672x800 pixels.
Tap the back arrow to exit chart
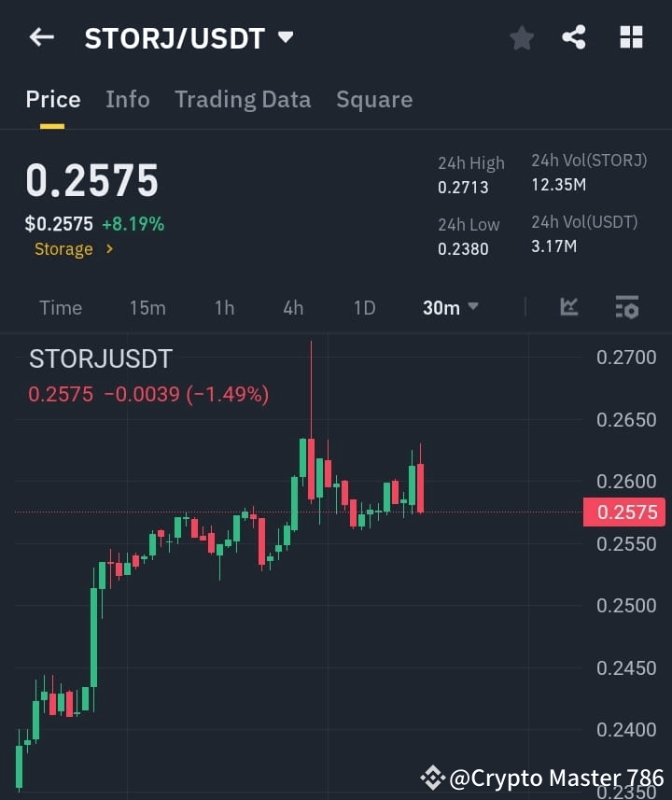[40, 37]
